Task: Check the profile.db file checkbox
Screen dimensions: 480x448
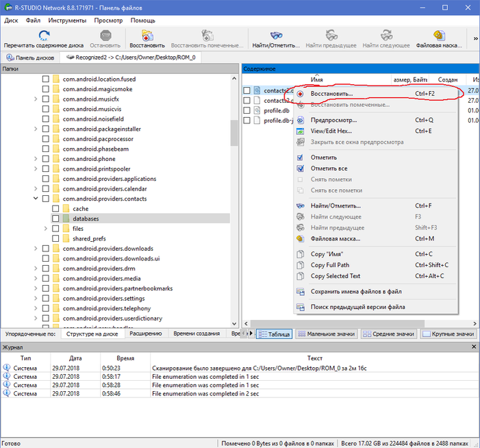Action: pyautogui.click(x=247, y=110)
